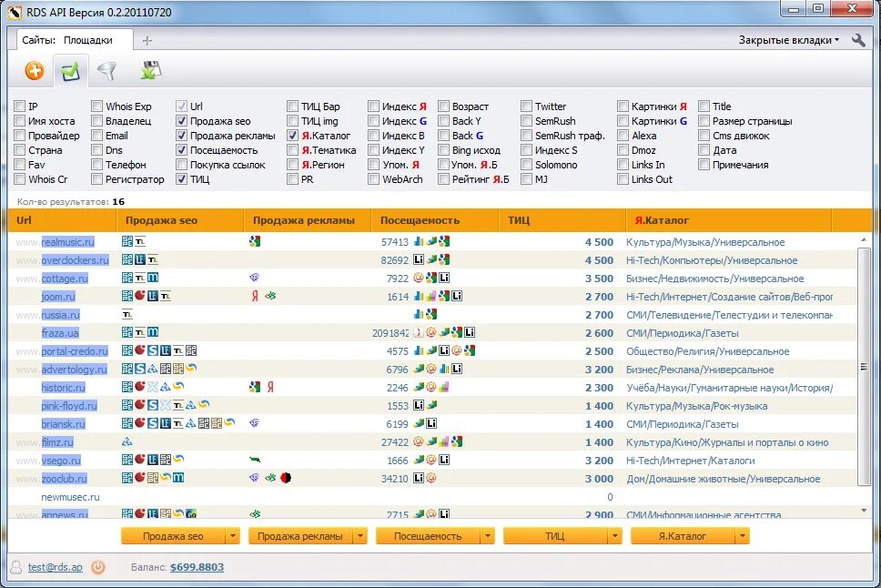Click the Google icon in realmusic.ru ad column
Viewport: 881px width, 588px height.
coord(255,242)
